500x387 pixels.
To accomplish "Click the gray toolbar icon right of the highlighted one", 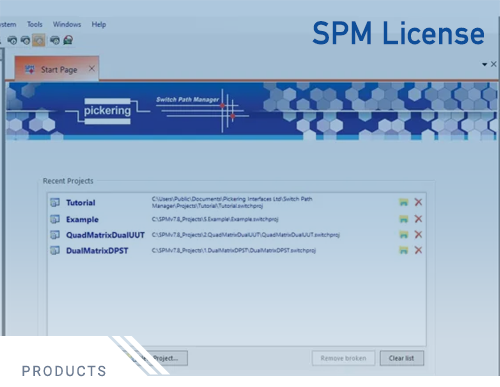I will pos(55,40).
